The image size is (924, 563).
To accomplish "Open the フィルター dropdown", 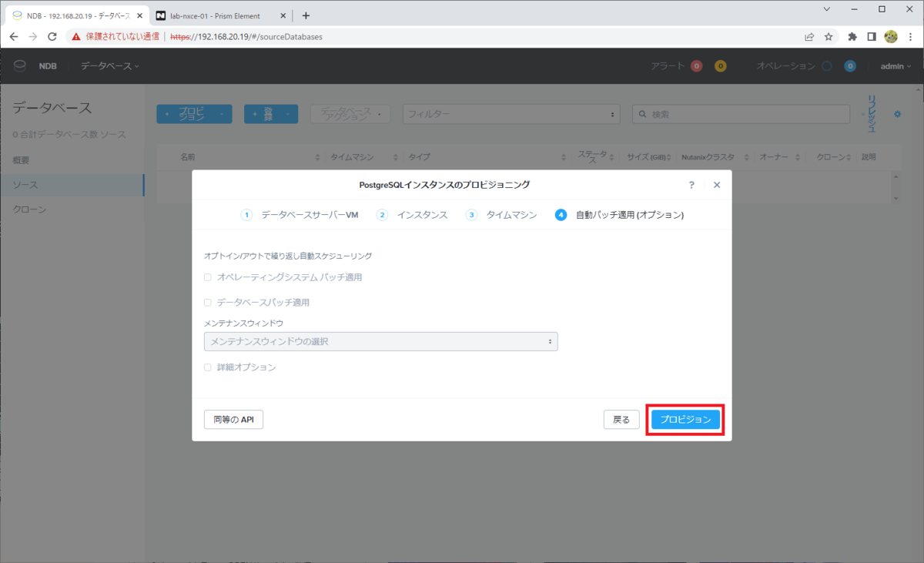I will click(511, 114).
